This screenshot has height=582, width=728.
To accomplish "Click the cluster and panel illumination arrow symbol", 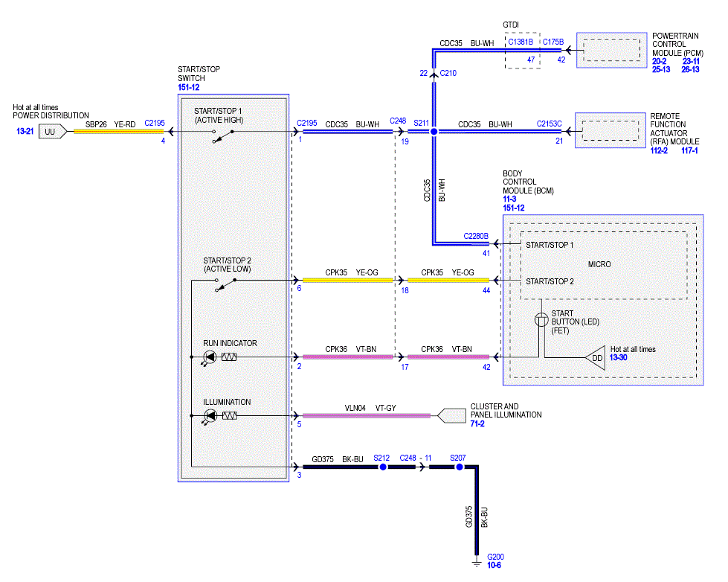I will pyautogui.click(x=451, y=415).
